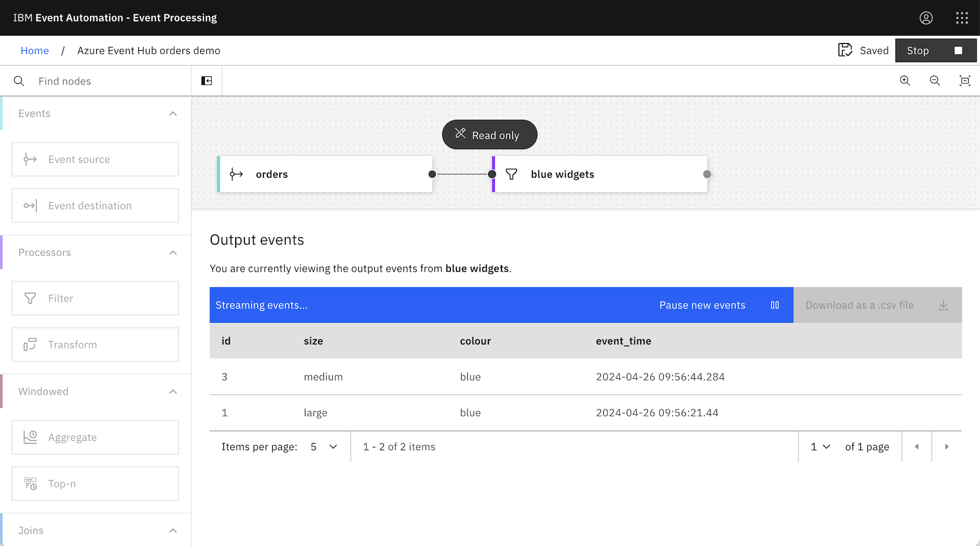Click the zoom out canvas icon
This screenshot has height=546, width=980.
tap(935, 81)
